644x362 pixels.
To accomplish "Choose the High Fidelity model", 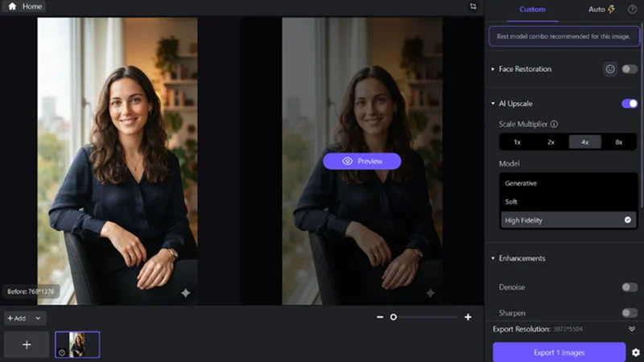I will pos(568,220).
